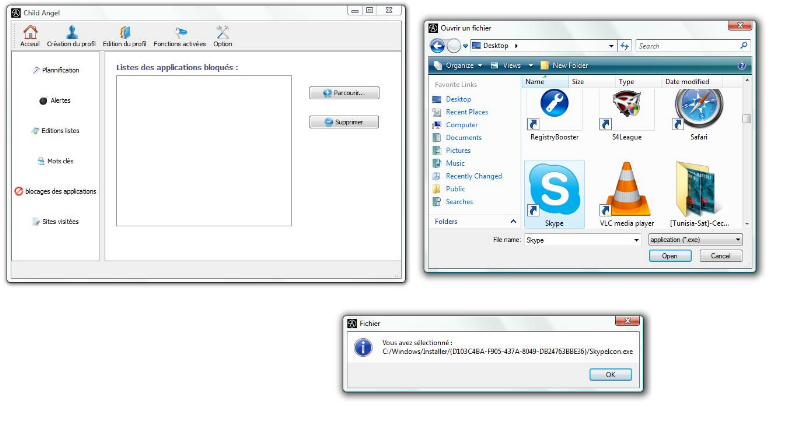This screenshot has width=800, height=437.
Task: Sort by the Size column header
Action: click(591, 82)
